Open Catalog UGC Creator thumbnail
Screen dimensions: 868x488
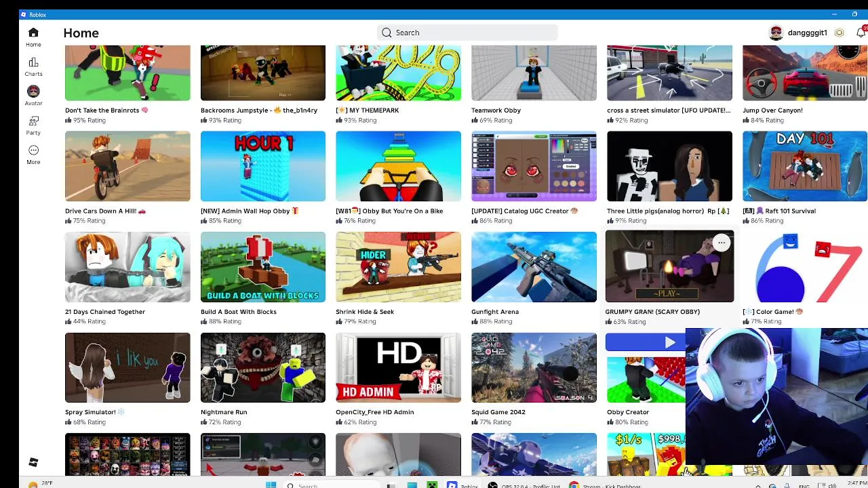point(534,166)
